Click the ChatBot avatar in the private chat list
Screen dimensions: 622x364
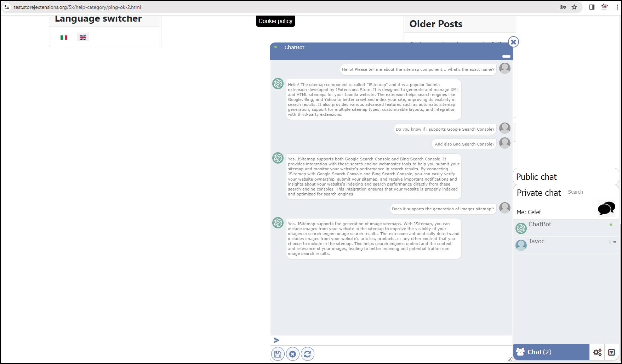point(521,228)
